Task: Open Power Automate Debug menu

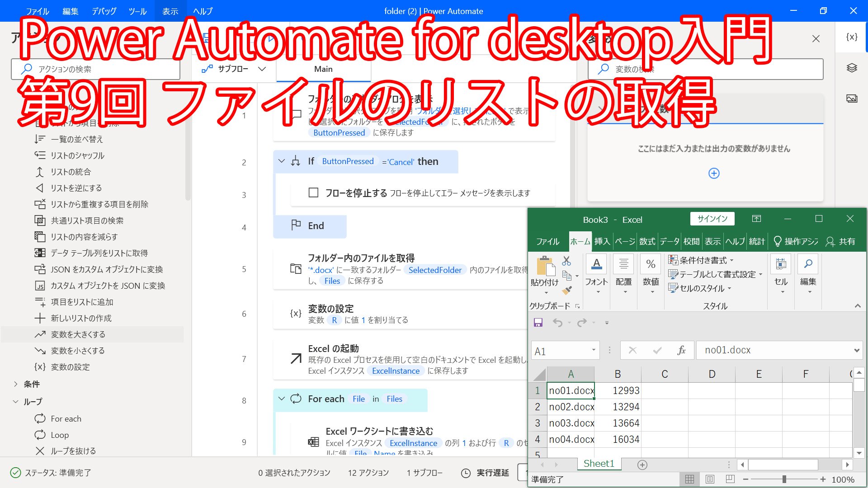Action: 104,11
